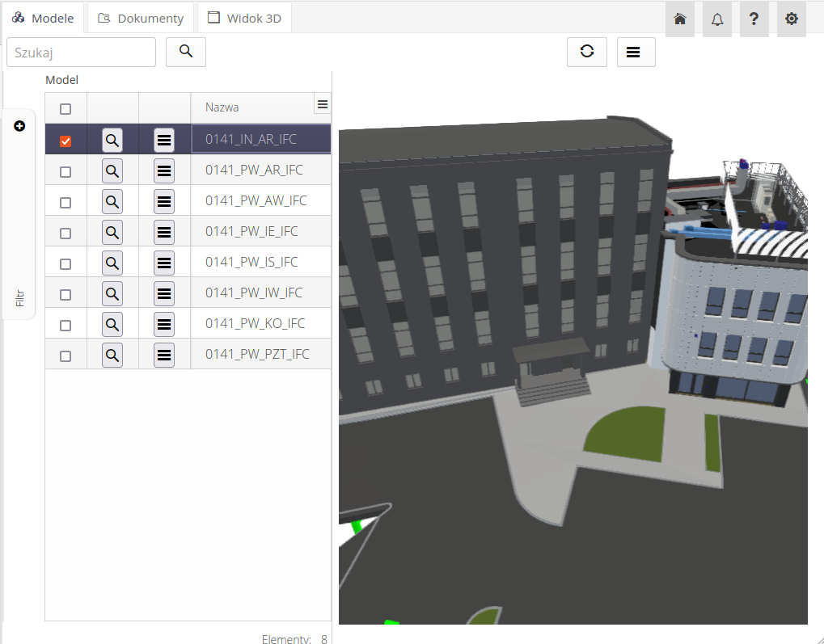Open the hamburger menu beside refresh button

click(636, 52)
